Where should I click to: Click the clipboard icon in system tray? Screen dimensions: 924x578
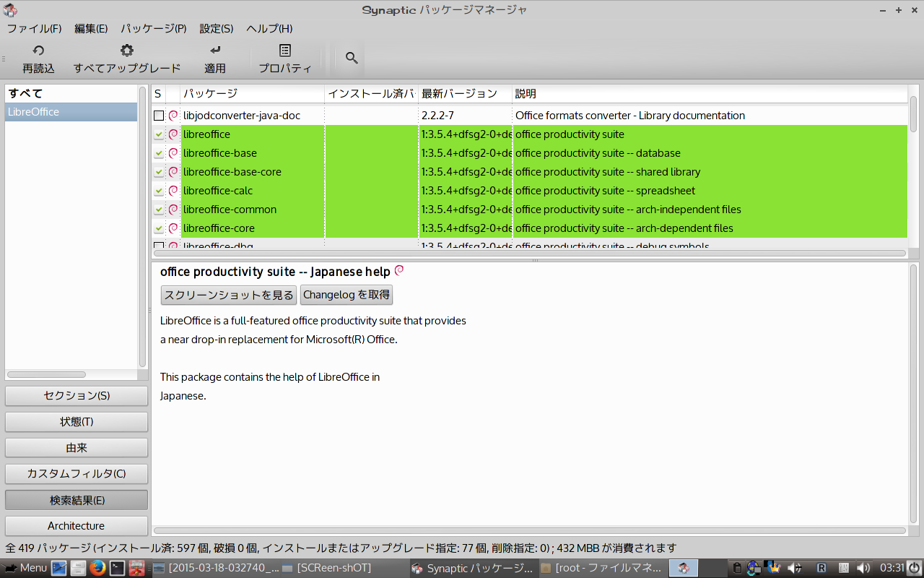tap(737, 568)
